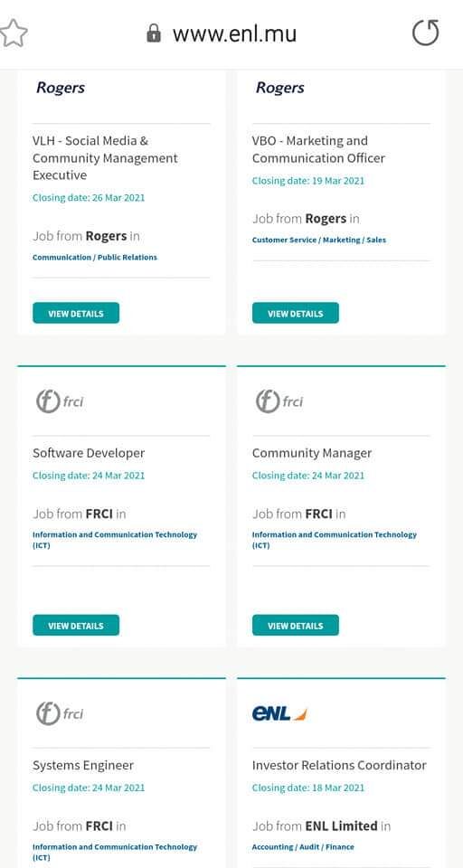Click the Rogers logo on VBO card
The image size is (463, 868).
[279, 88]
